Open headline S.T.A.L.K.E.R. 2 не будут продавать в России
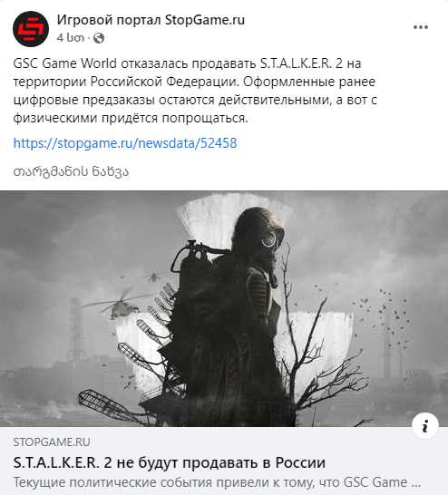This screenshot has width=448, height=495. pyautogui.click(x=170, y=462)
